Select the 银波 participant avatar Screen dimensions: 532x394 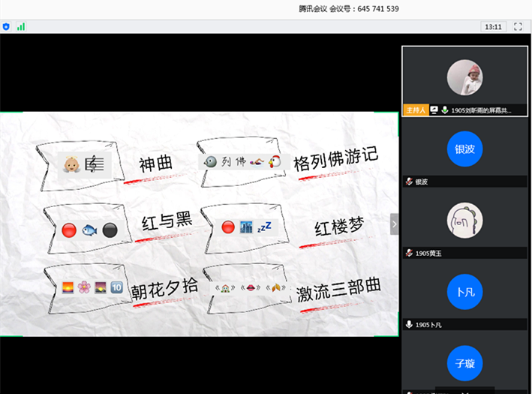464,149
